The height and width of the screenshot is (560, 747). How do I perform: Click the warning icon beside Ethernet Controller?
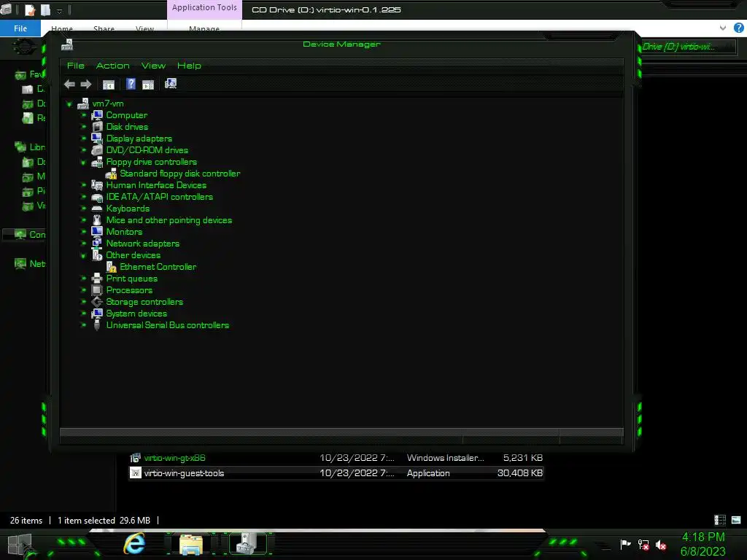111,267
